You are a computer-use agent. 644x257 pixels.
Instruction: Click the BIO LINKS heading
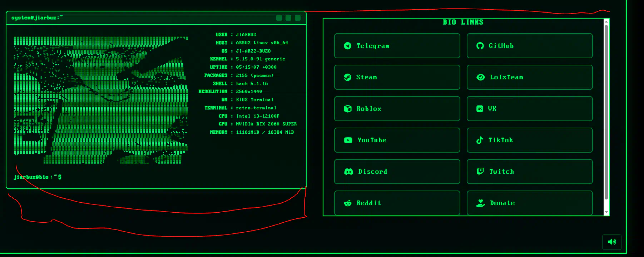tap(463, 22)
